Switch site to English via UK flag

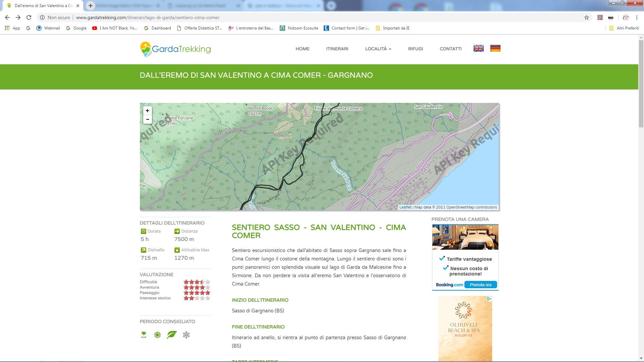478,48
